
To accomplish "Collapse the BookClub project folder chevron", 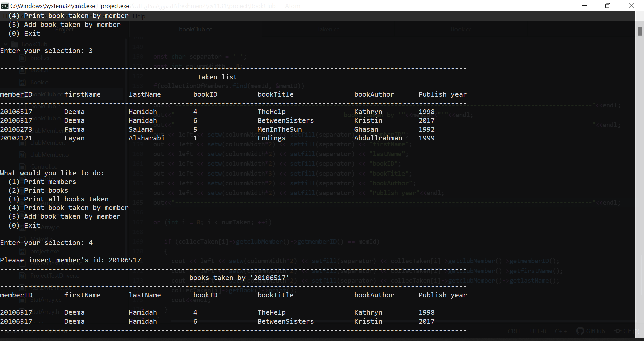I will (x=5, y=44).
